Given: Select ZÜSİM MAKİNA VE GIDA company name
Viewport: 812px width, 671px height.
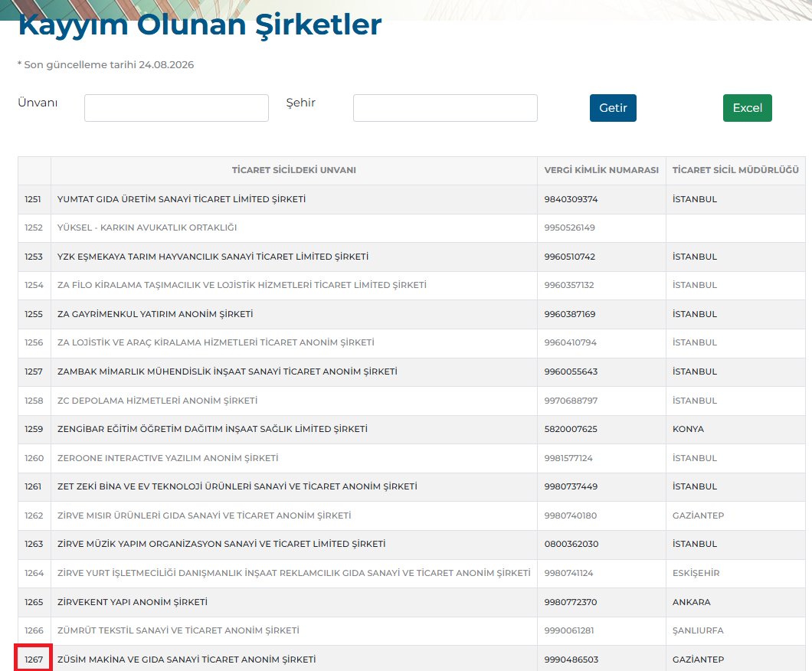Looking at the screenshot, I should [186, 660].
